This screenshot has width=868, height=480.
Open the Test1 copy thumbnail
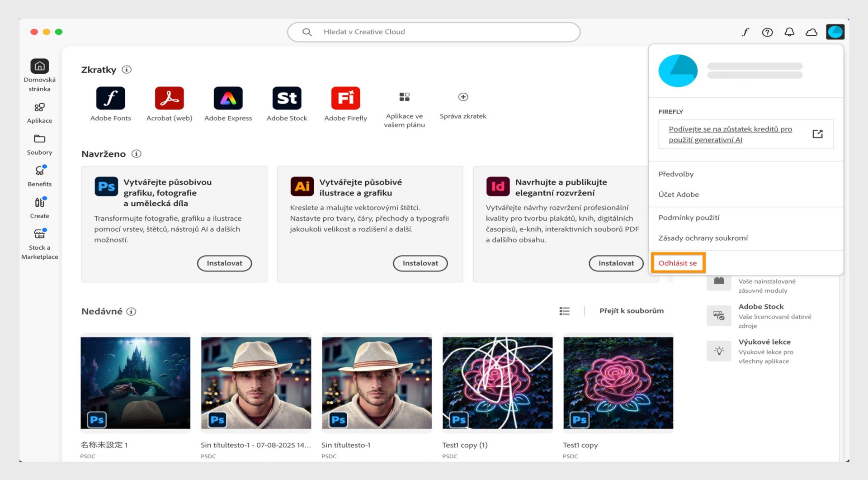pyautogui.click(x=618, y=382)
